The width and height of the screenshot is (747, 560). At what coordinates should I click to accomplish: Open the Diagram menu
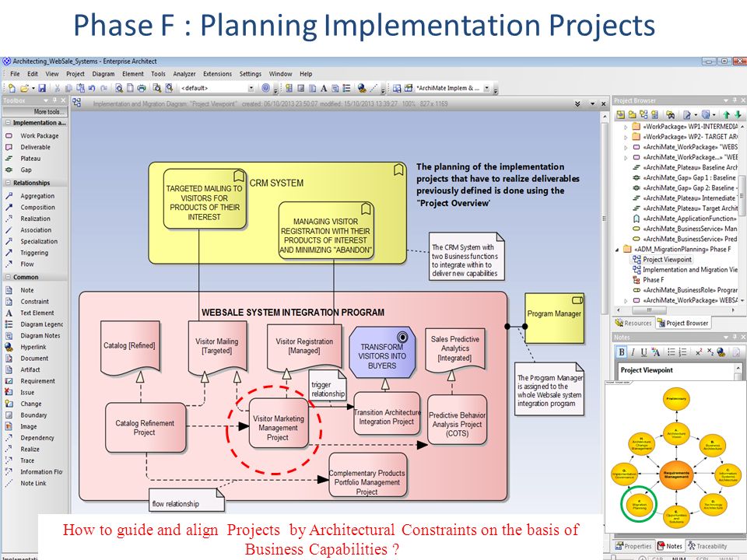(103, 75)
